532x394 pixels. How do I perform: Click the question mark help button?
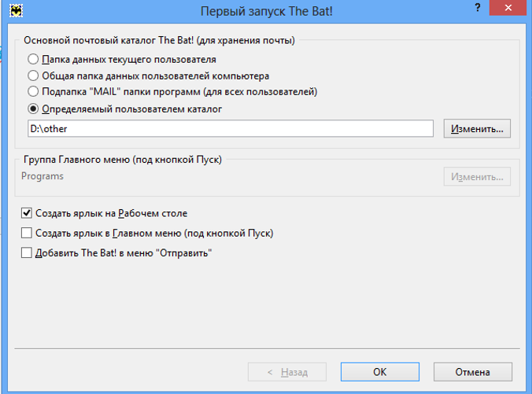478,7
